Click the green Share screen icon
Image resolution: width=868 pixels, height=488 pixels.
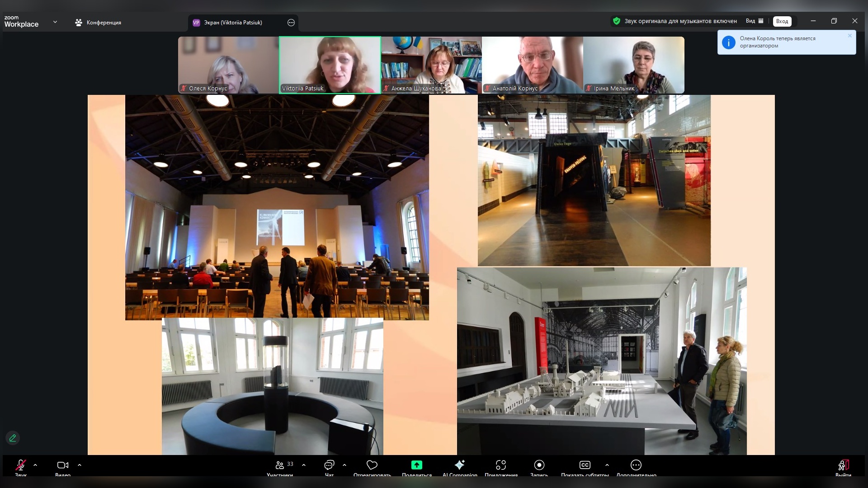pos(416,465)
